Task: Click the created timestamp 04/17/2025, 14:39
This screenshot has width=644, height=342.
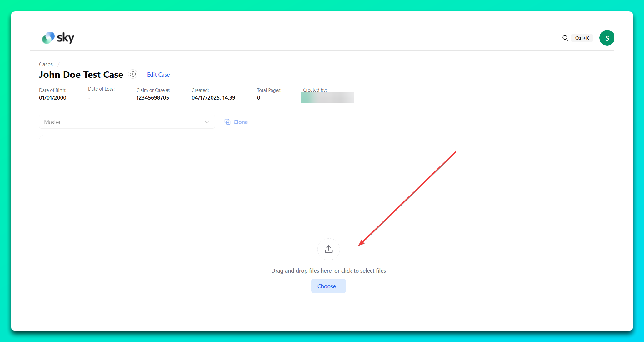Action: 213,98
